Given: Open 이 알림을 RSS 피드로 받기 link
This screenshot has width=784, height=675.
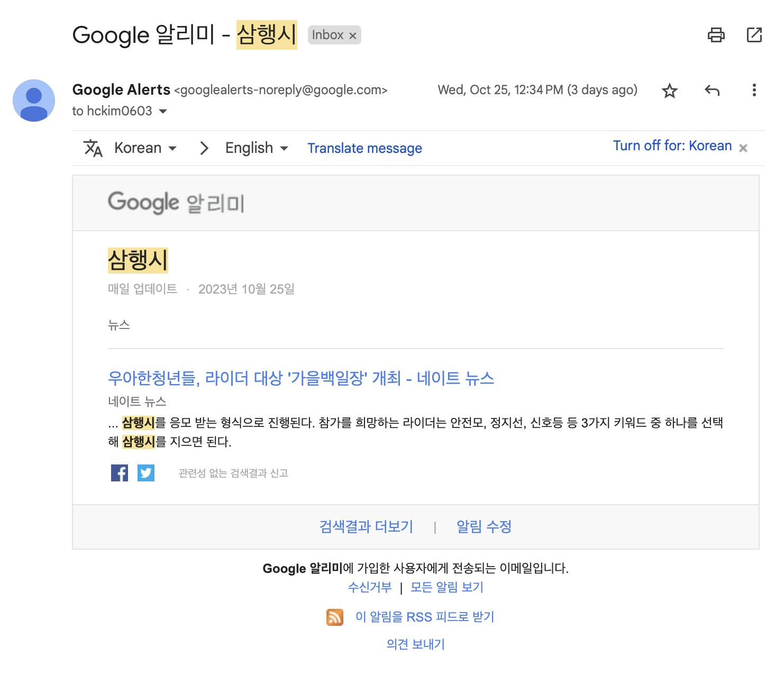Looking at the screenshot, I should click(x=425, y=617).
